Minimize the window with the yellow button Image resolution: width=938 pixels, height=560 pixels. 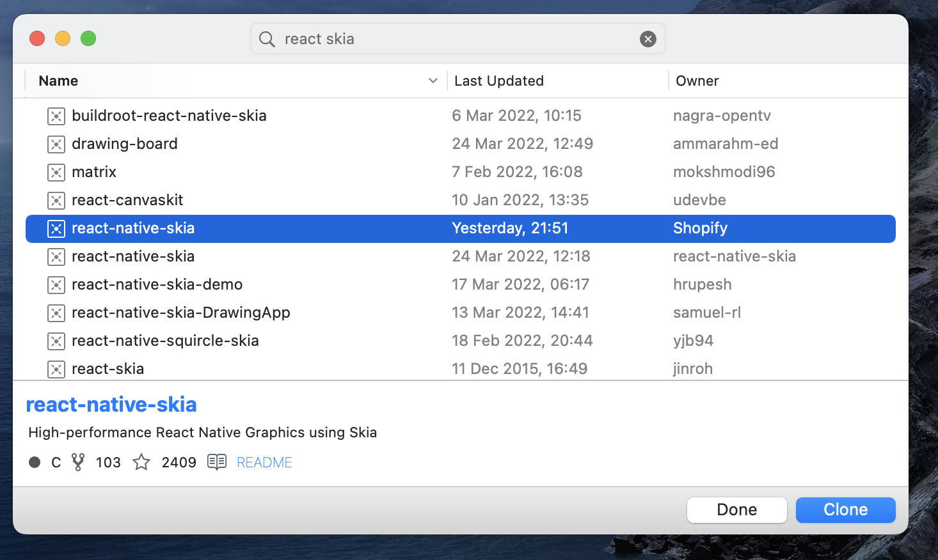[x=63, y=39]
